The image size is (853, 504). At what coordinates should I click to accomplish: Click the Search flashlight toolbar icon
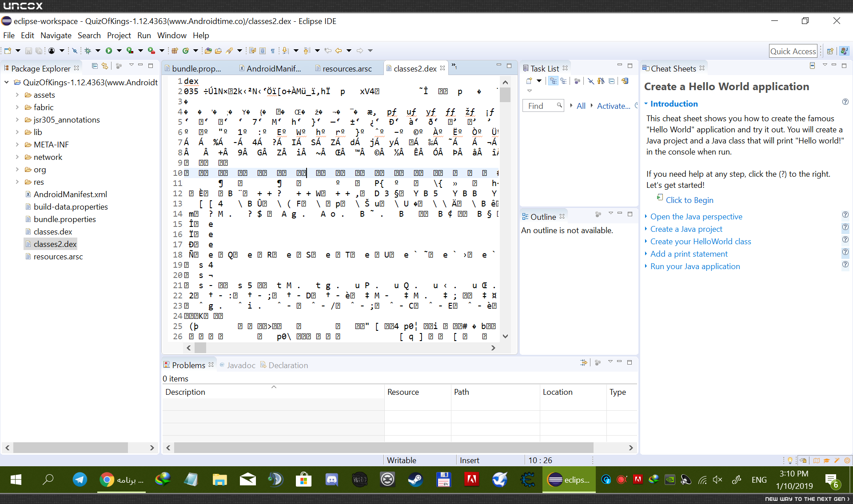[x=229, y=51]
